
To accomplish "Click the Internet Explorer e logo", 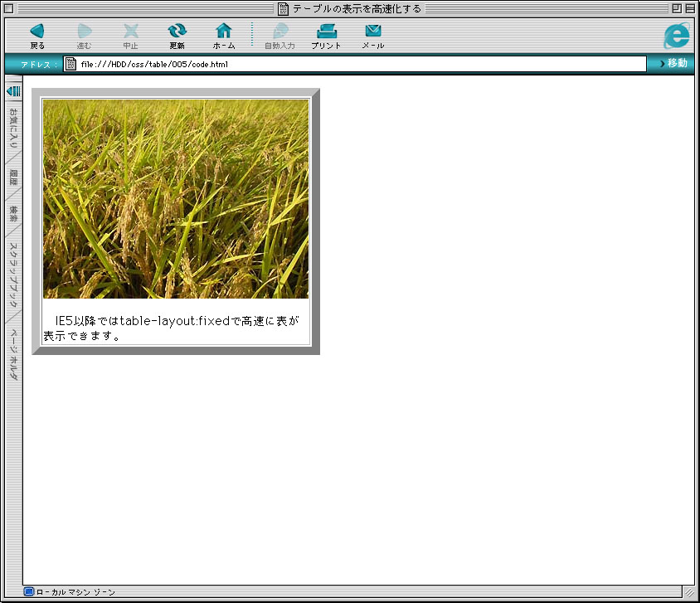I will [x=676, y=36].
